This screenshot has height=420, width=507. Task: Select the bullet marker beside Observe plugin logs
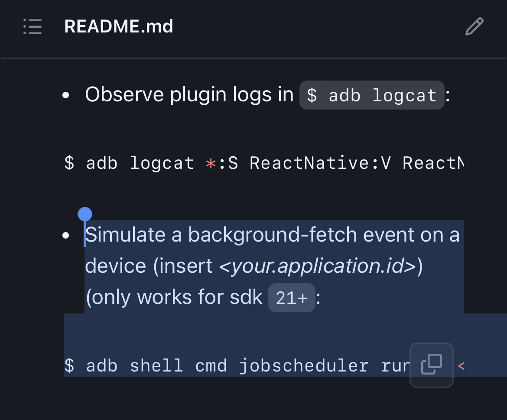(x=66, y=94)
